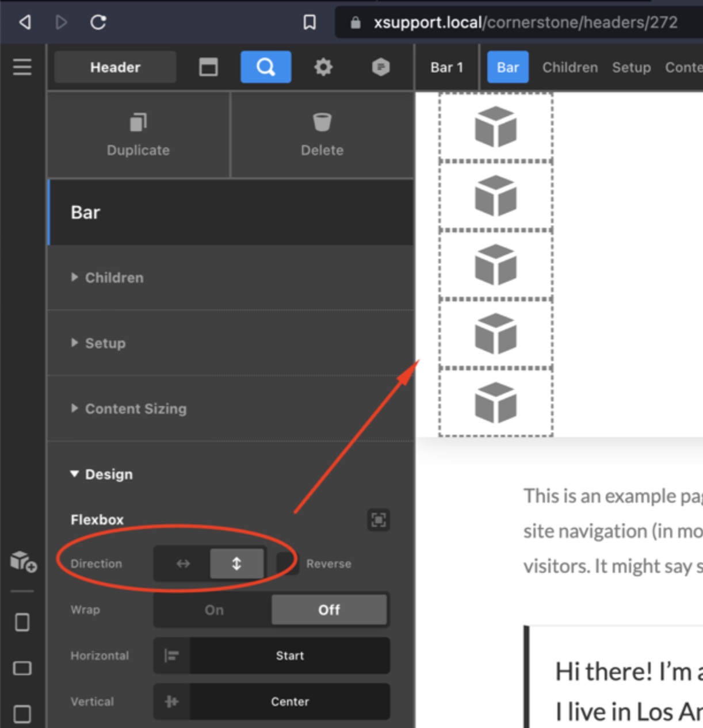This screenshot has width=703, height=728.
Task: Expand the Setup section
Action: (x=105, y=343)
